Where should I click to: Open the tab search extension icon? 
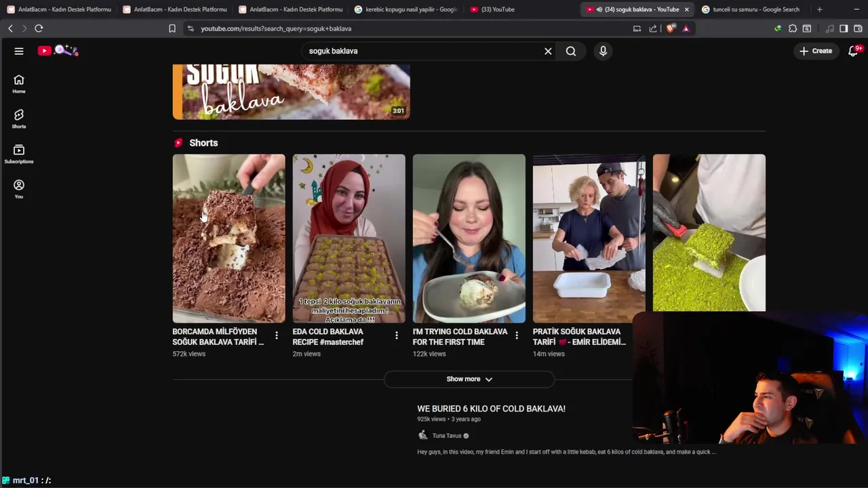tap(807, 28)
